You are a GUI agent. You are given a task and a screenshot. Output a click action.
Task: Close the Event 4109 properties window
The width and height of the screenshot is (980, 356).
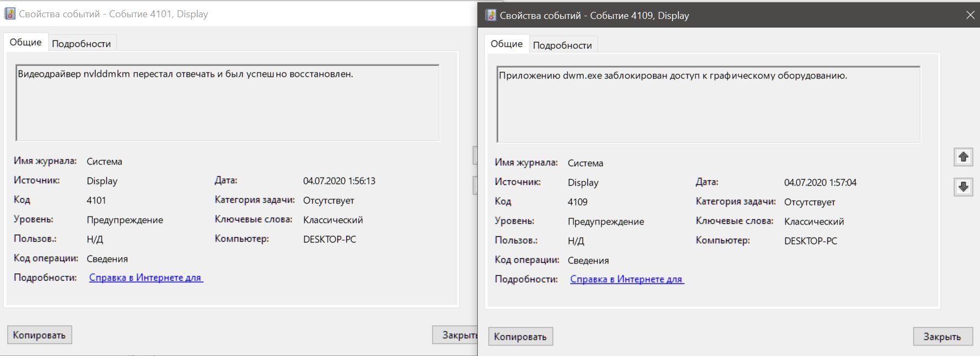pos(970,15)
